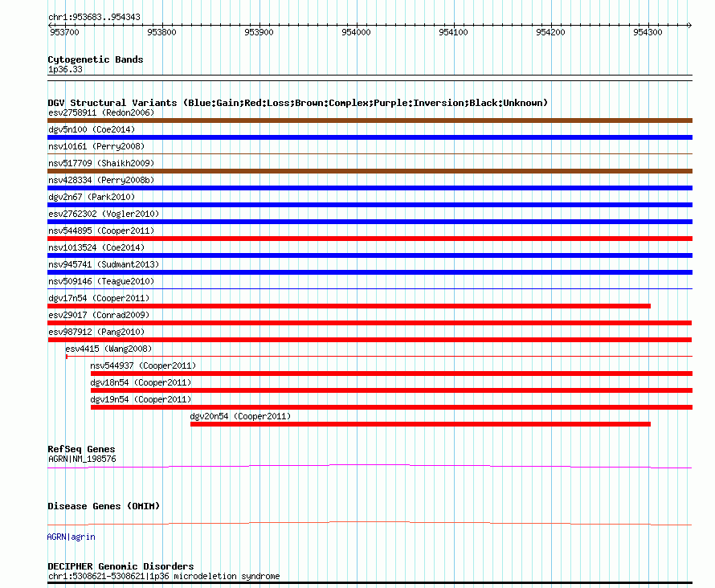Open variant esv4415 (Wang2008) label
This screenshot has width=715, height=588.
coord(108,349)
